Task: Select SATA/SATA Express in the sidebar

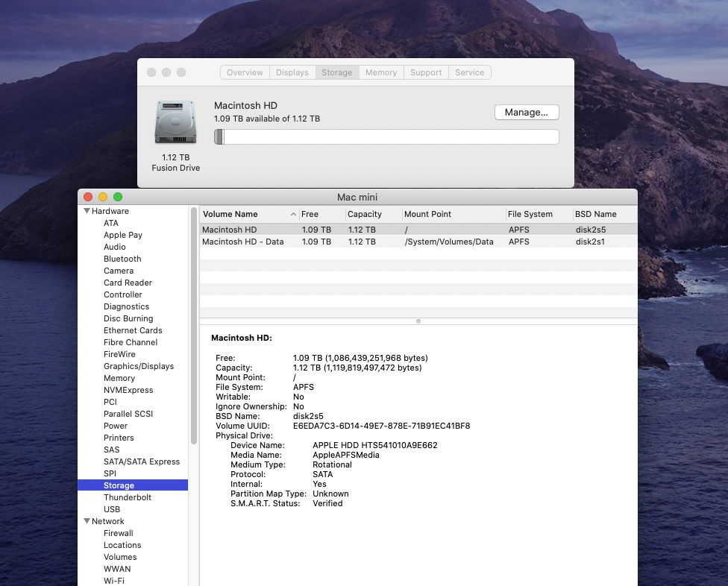Action: (142, 461)
